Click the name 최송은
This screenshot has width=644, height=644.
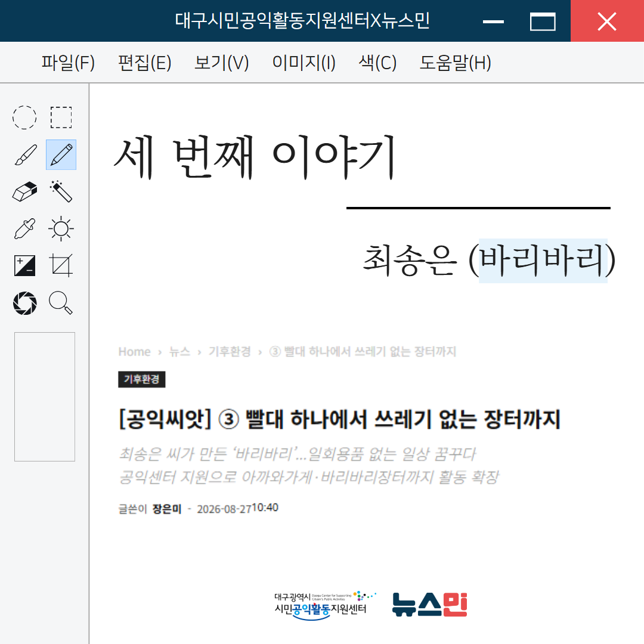tap(410, 261)
